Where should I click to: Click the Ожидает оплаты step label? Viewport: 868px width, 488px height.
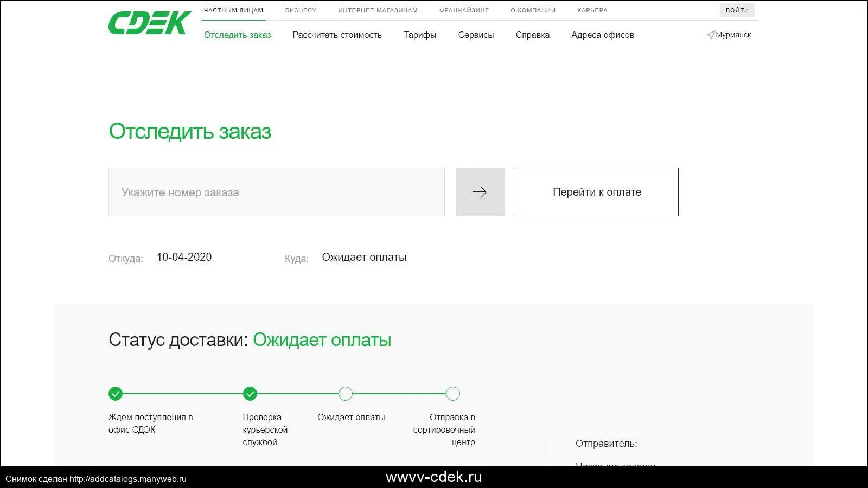point(351,417)
